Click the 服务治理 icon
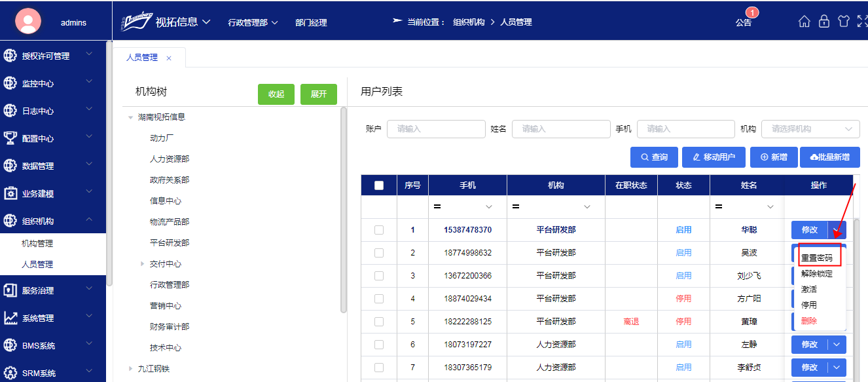 (x=10, y=290)
